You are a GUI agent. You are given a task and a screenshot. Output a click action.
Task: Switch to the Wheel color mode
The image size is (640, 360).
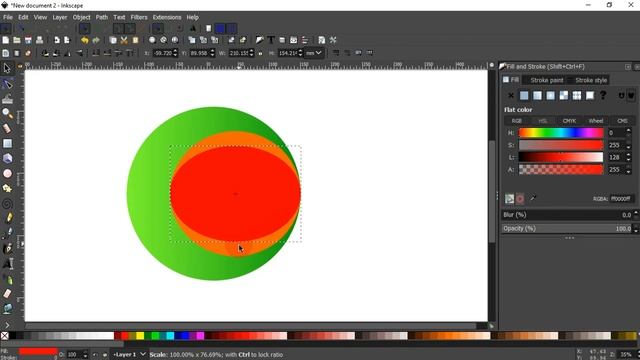pyautogui.click(x=596, y=121)
